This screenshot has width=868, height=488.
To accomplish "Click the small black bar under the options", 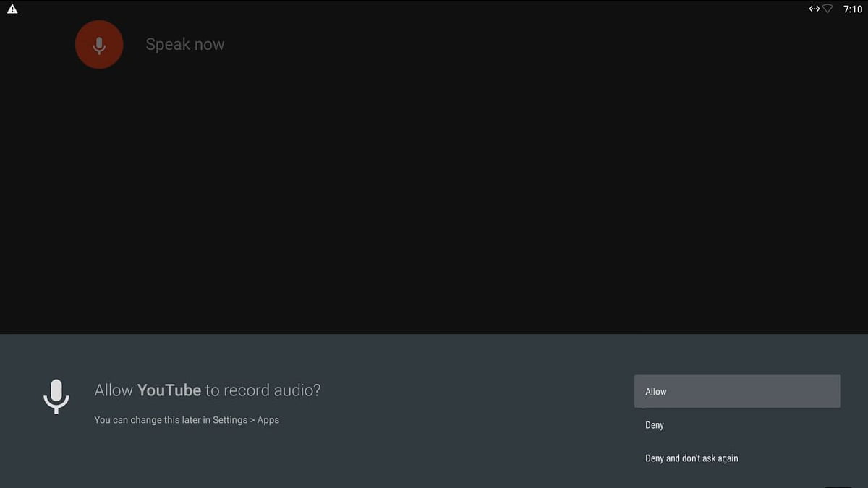I will 838,486.
